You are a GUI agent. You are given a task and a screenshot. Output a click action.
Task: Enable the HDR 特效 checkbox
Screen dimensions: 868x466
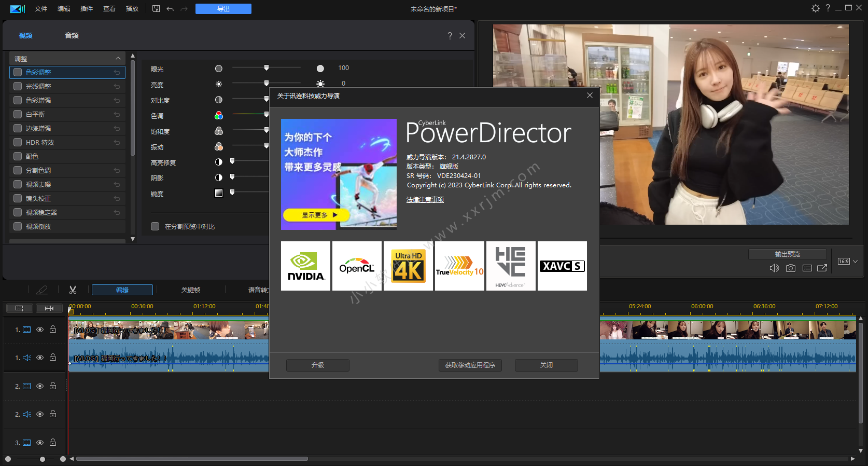tap(18, 143)
